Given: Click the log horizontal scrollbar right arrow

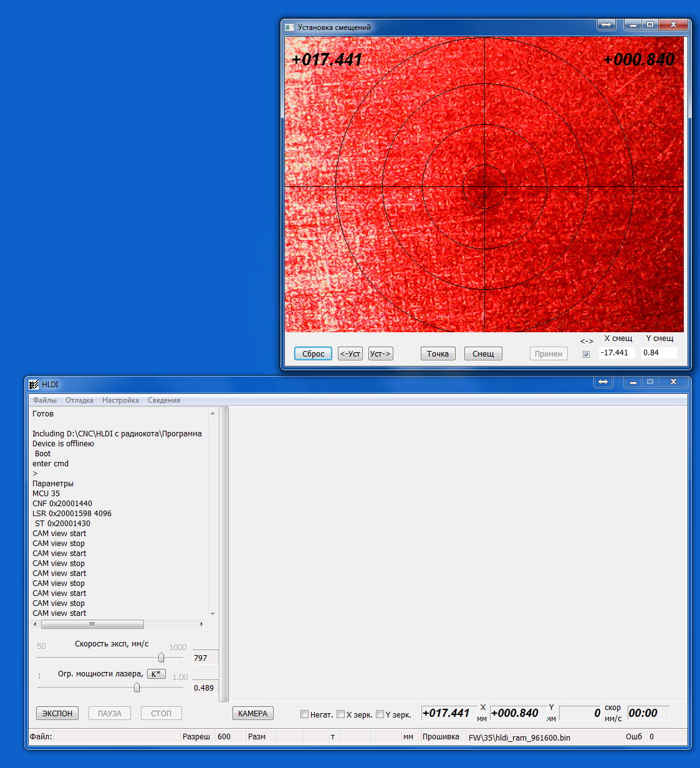Looking at the screenshot, I should point(201,624).
